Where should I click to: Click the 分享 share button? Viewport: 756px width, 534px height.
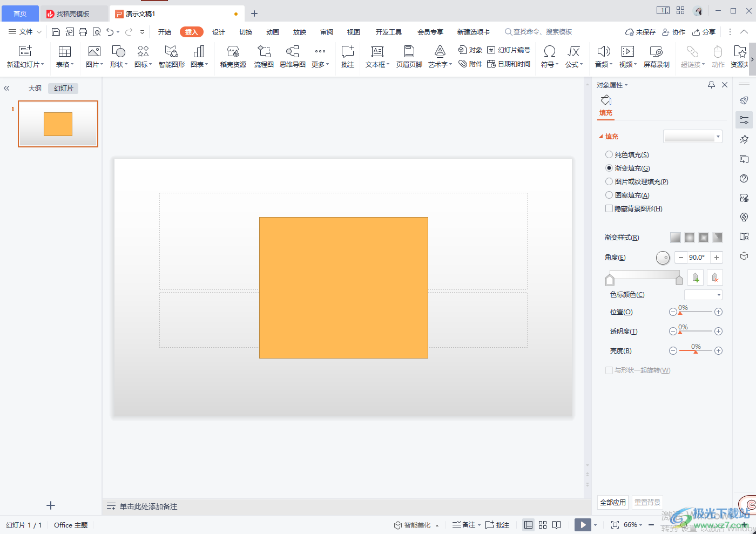point(704,32)
